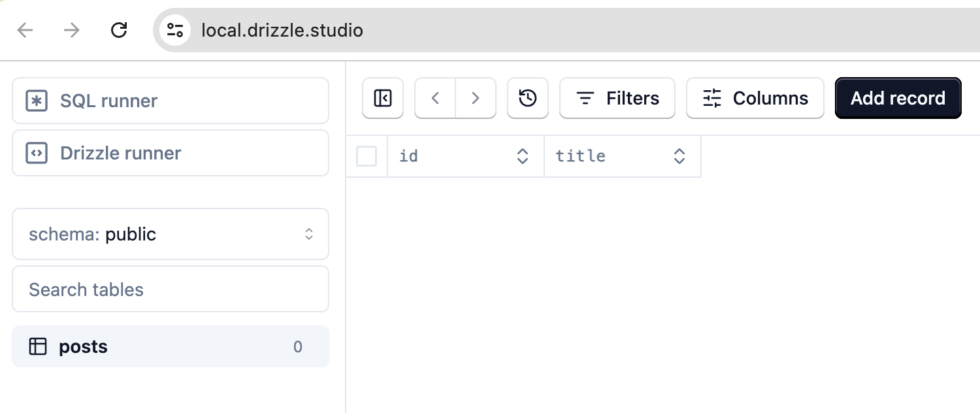Focus the Search tables field
The height and width of the screenshot is (413, 980).
171,289
